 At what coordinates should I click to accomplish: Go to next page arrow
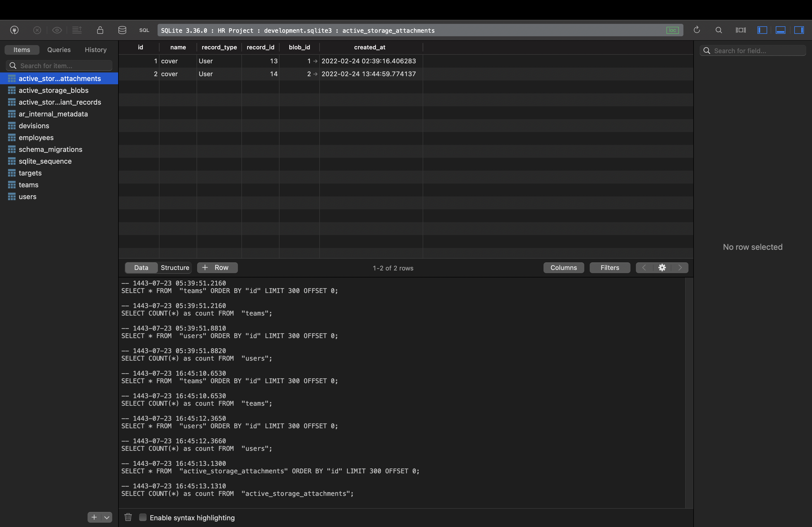click(x=680, y=268)
